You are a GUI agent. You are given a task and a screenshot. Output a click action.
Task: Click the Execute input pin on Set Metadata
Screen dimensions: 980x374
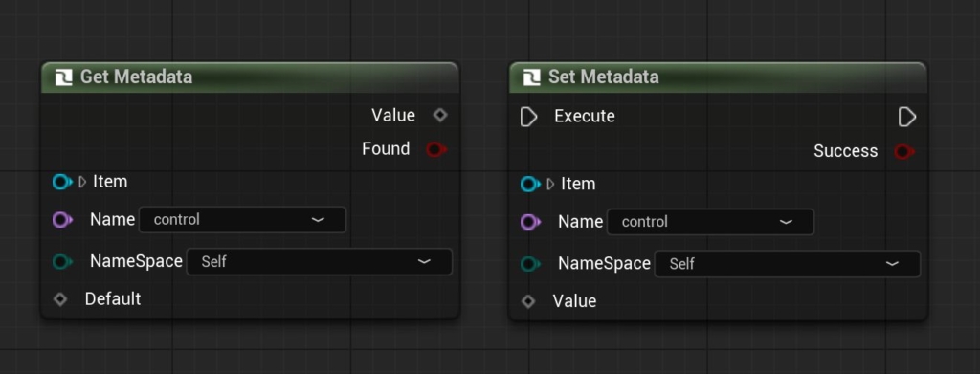coord(528,117)
